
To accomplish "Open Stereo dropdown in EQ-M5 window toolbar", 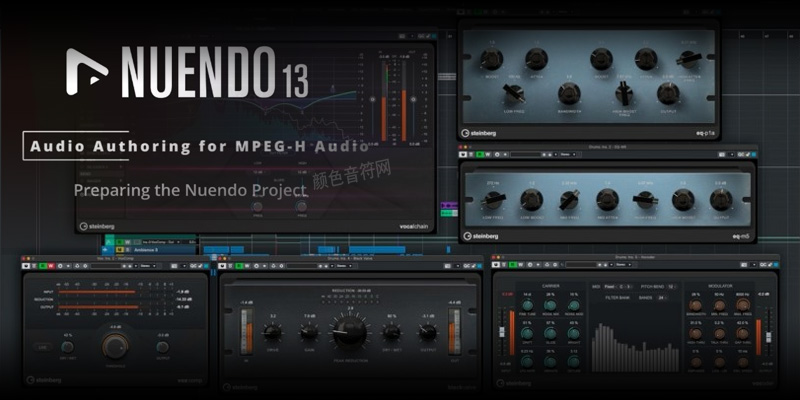I will (566, 154).
